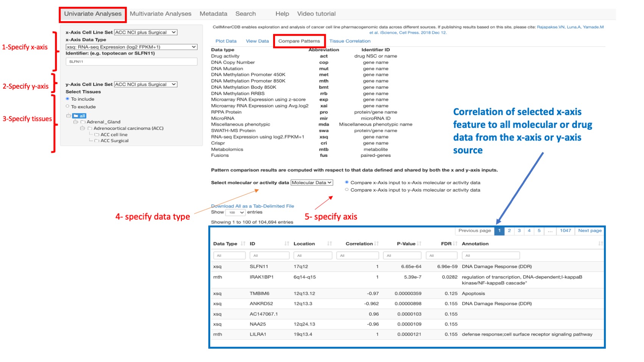644x362 pixels.
Task: Open the Tissue Correlation tab
Action: tap(350, 41)
